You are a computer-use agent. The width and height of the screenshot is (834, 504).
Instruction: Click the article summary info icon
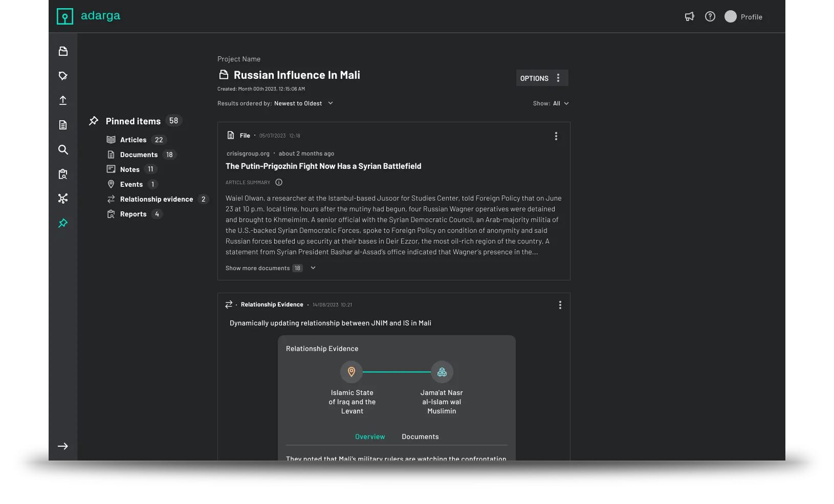click(279, 183)
